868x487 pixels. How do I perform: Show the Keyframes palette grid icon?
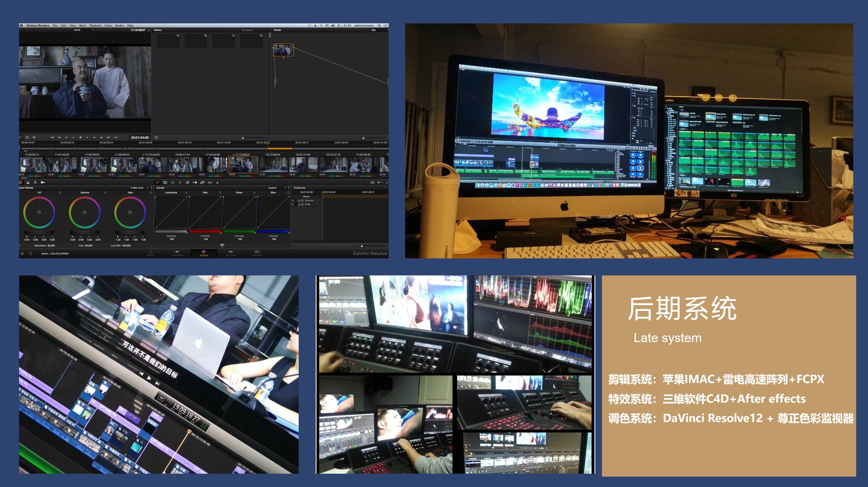[372, 183]
